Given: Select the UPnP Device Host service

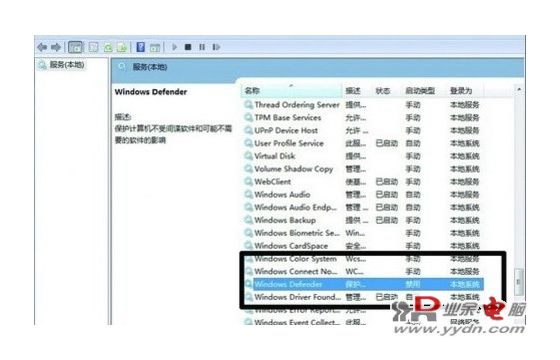Looking at the screenshot, I should [x=286, y=131].
